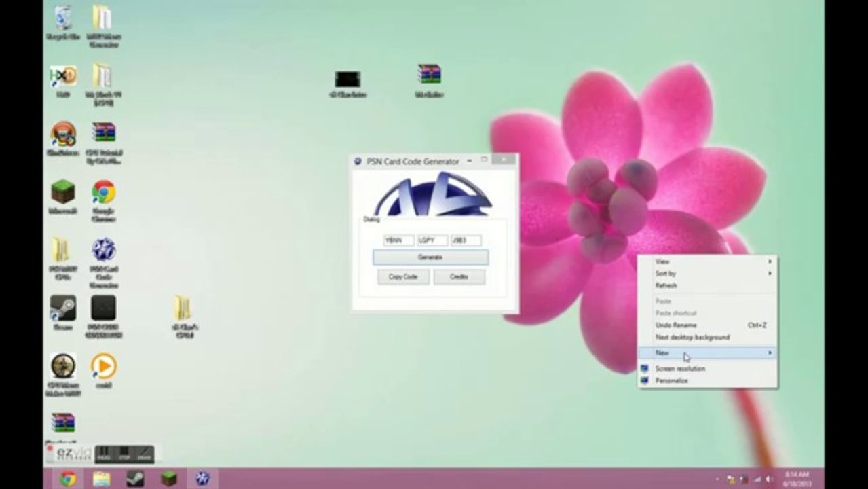
Task: Stop the ezvid recording
Action: (124, 453)
